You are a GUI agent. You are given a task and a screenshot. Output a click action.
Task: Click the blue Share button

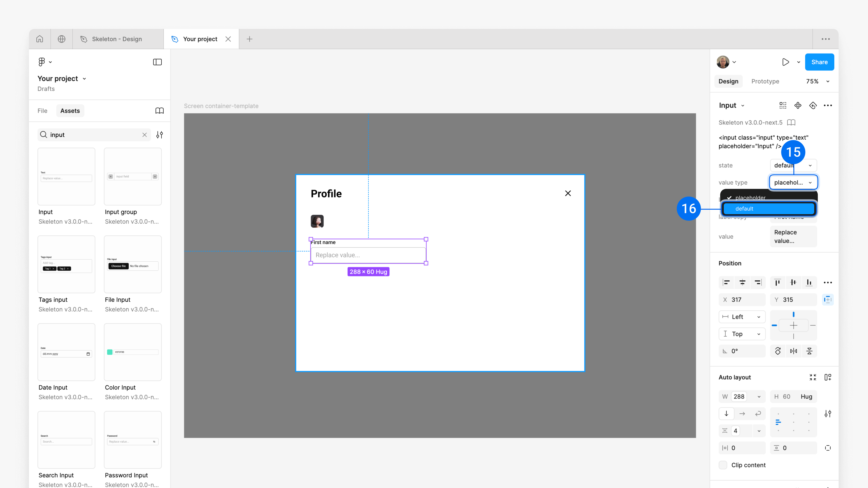819,62
